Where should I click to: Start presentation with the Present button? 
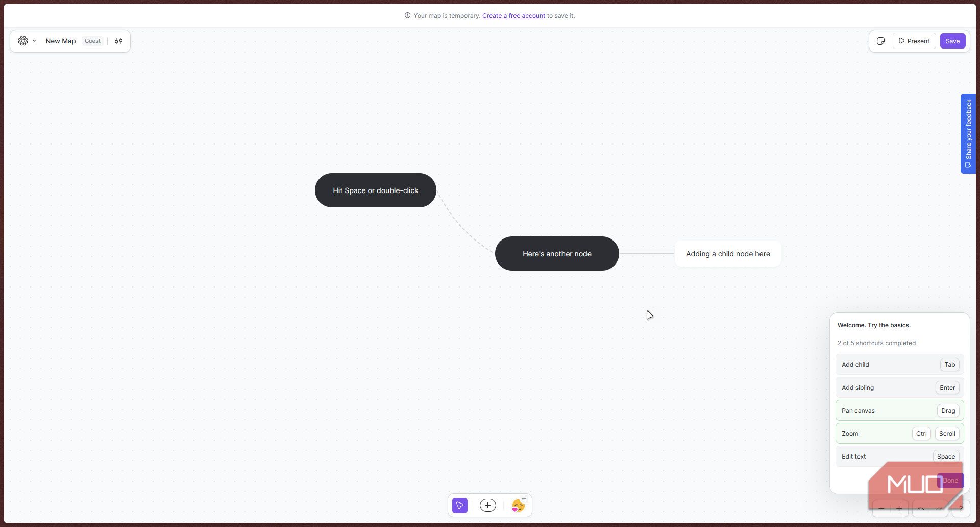pos(914,41)
